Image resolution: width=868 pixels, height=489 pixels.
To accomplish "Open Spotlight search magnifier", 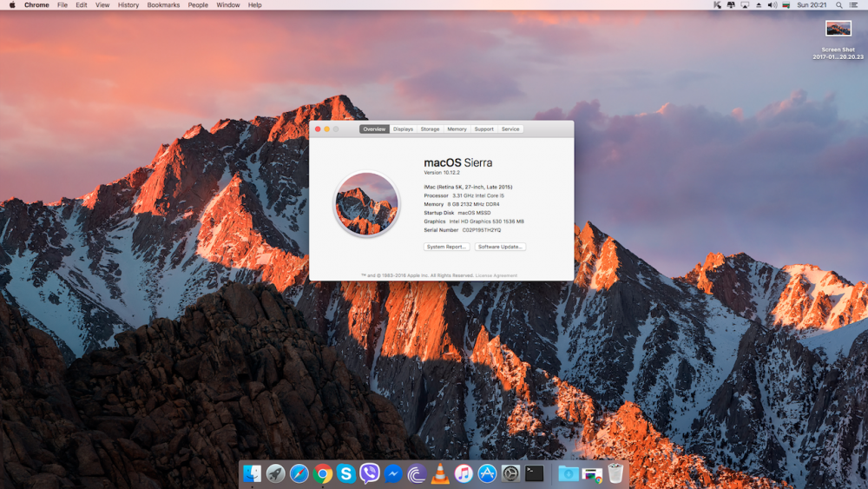I will click(839, 5).
